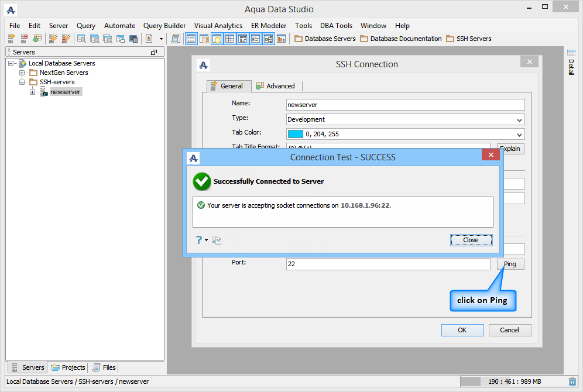Click the garbage collection trash icon in status bar
Screen dimensions: 583x392
[572, 381]
